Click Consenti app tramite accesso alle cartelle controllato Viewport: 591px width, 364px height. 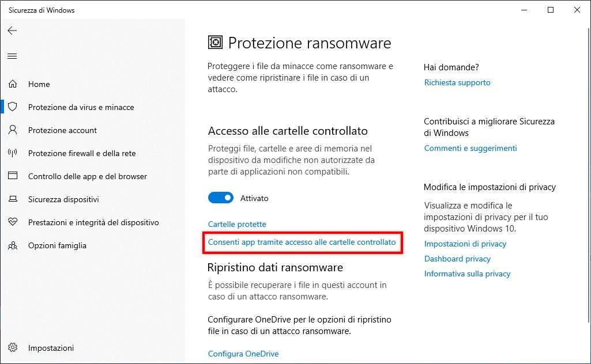(302, 243)
